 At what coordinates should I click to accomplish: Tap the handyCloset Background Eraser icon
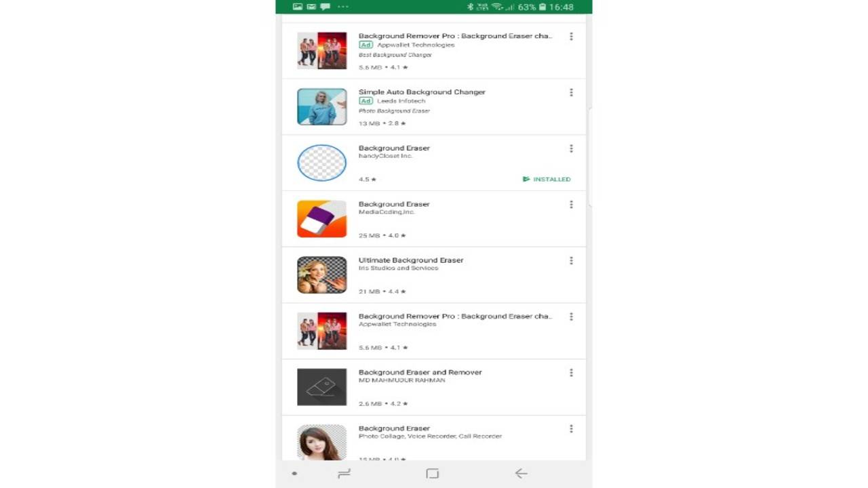coord(322,163)
